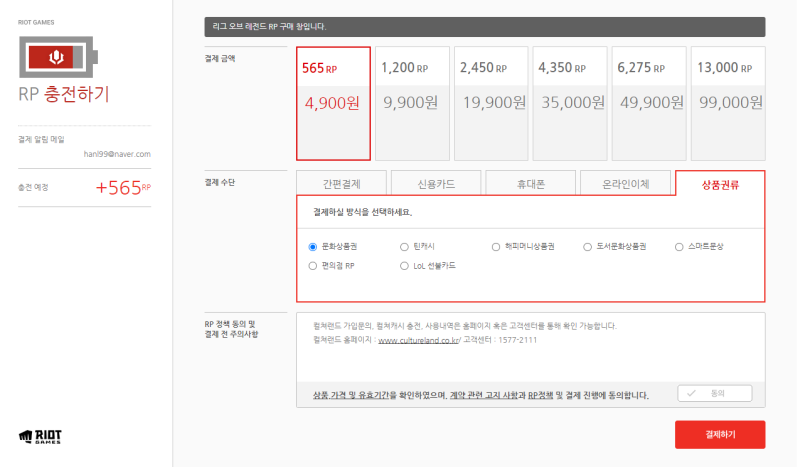
Task: Open the 온라인이체 payment tab
Action: (x=626, y=183)
